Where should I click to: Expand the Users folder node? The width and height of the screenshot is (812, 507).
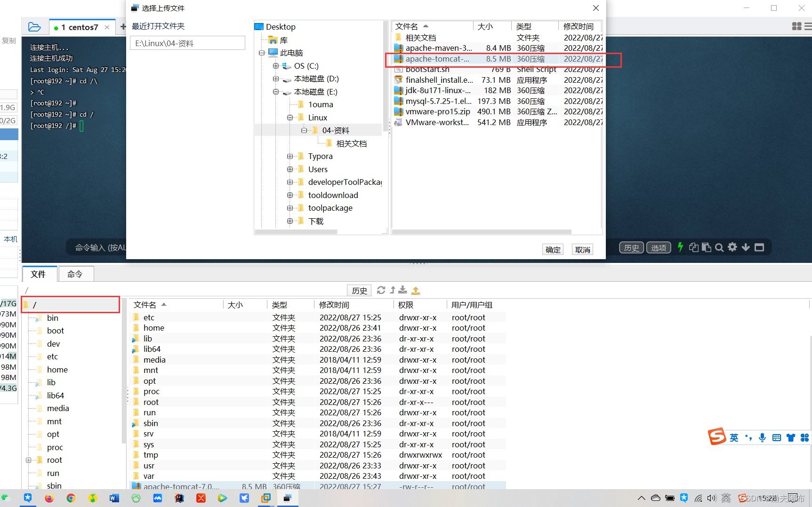point(290,169)
